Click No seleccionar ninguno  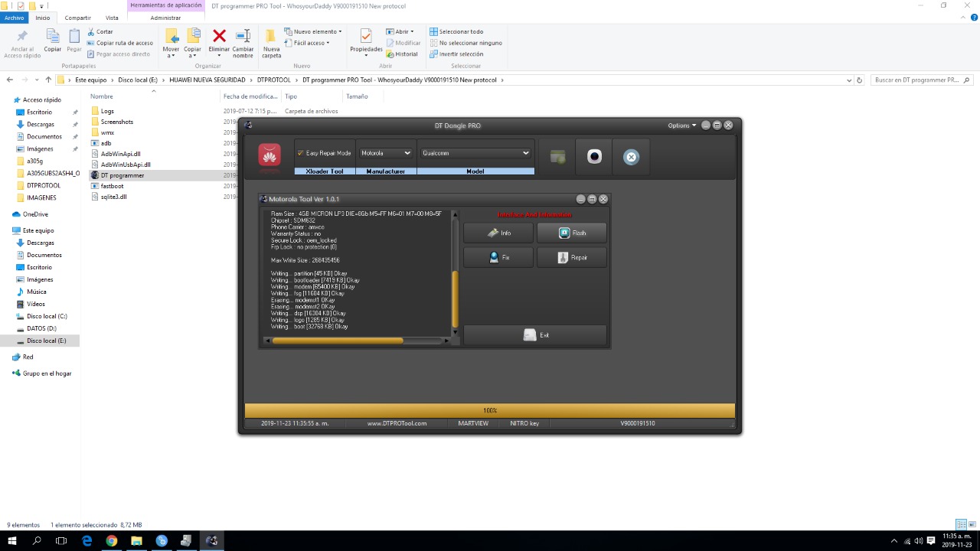coord(465,43)
